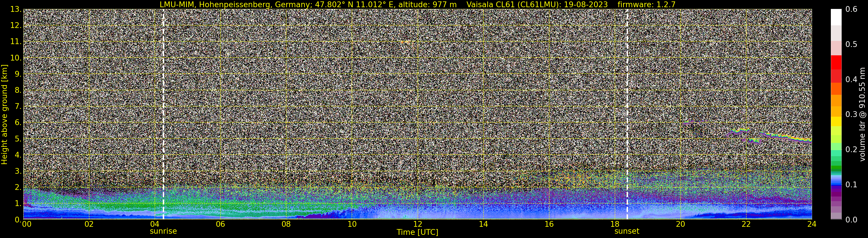Click the colorbar value label '0.1'

click(x=852, y=185)
